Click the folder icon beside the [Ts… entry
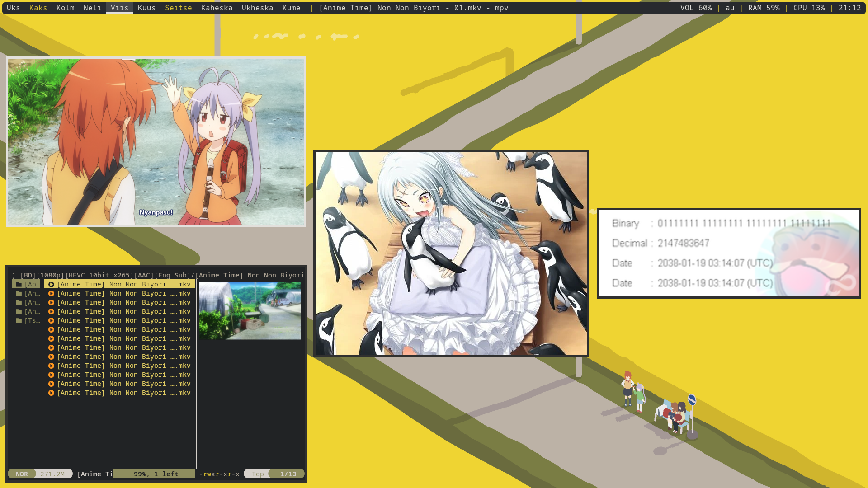 pyautogui.click(x=19, y=320)
